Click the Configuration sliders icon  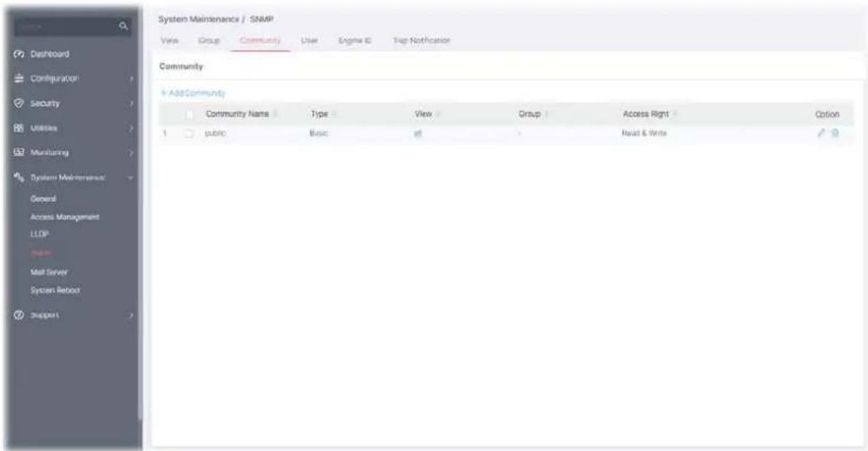[x=19, y=79]
